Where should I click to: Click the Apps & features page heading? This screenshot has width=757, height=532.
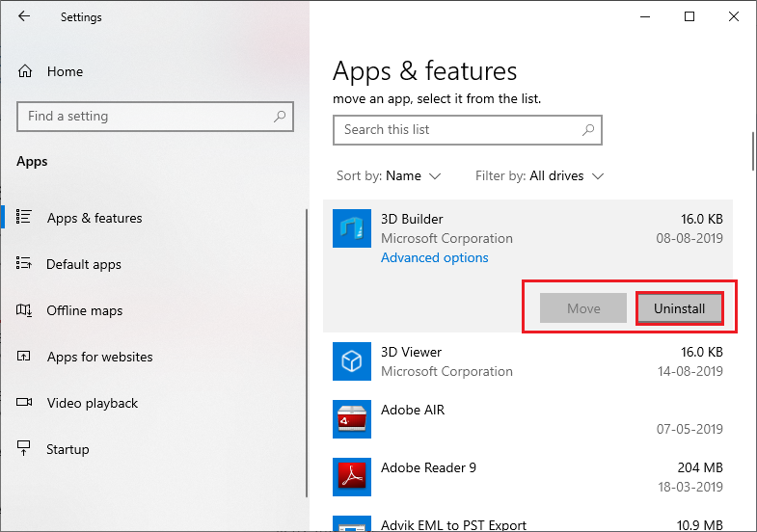point(425,71)
